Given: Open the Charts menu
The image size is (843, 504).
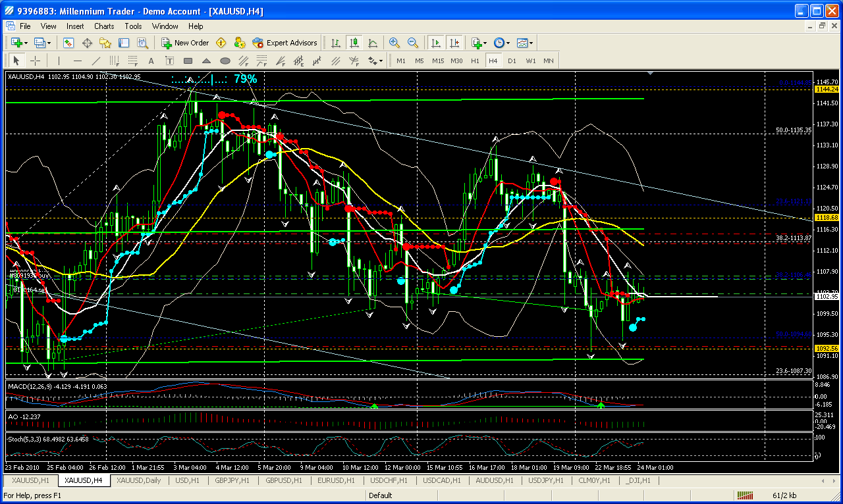Looking at the screenshot, I should [x=104, y=26].
